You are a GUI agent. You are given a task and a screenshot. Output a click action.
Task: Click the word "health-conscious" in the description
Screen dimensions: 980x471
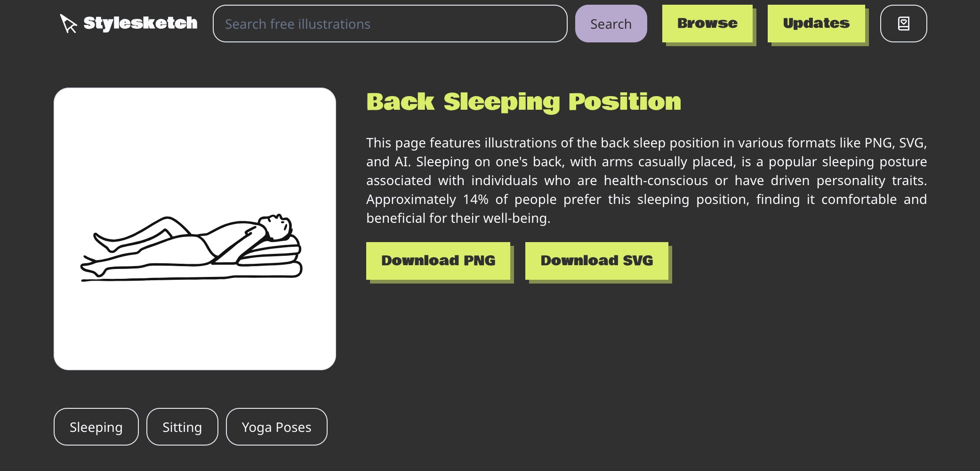pyautogui.click(x=655, y=180)
